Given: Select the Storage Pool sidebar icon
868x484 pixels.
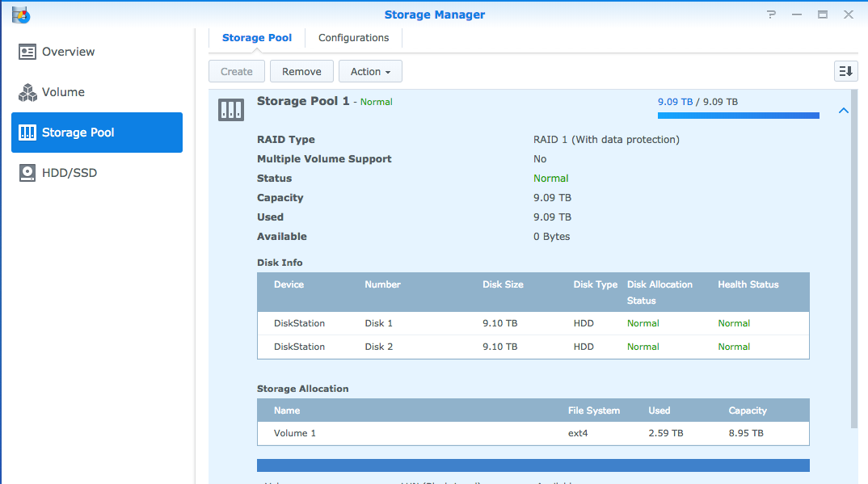Looking at the screenshot, I should pyautogui.click(x=29, y=133).
